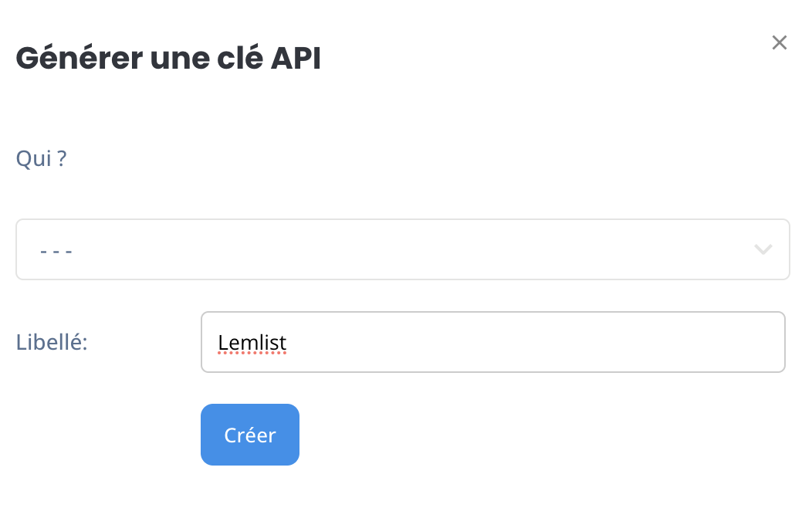Click the 'Libellé:' field label
This screenshot has height=508, width=812.
[x=52, y=342]
